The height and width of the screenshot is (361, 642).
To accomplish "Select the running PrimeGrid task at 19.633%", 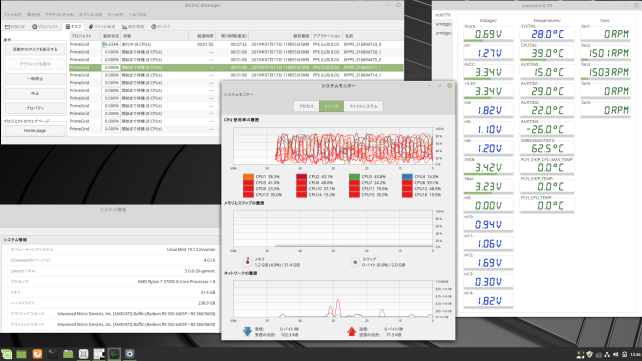I will coord(236,44).
